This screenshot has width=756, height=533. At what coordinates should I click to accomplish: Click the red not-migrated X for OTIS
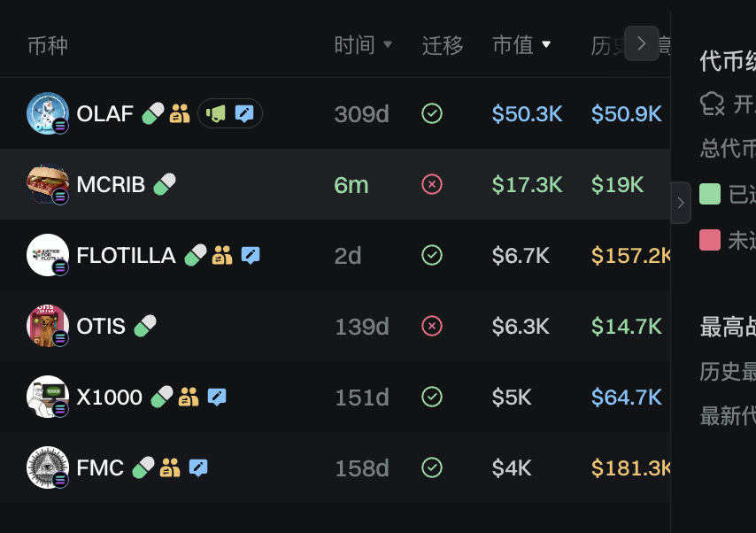click(432, 326)
